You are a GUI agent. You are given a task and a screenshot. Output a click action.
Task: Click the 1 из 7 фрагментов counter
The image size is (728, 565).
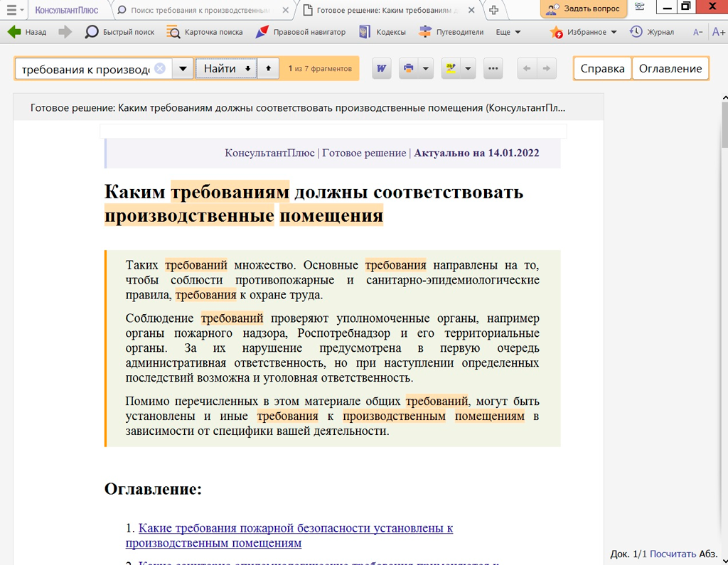tap(320, 69)
